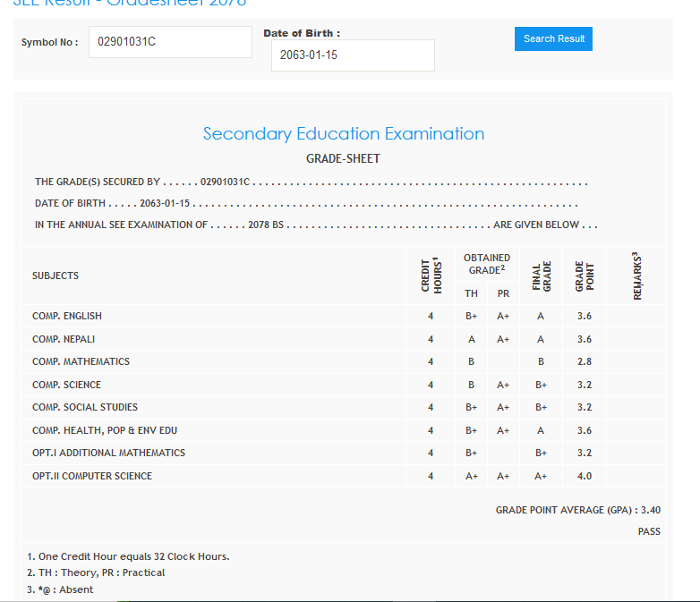
Task: Select the COMP. NEPALI subject row
Action: [x=64, y=339]
